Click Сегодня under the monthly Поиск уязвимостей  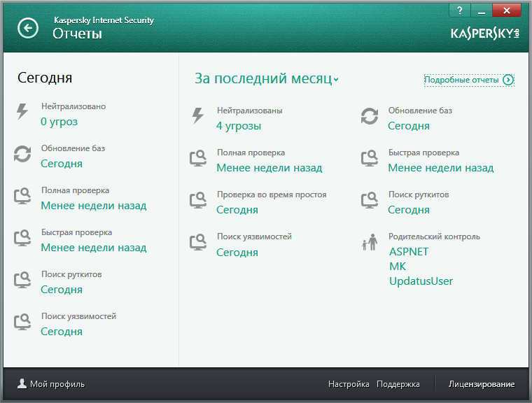(x=237, y=253)
